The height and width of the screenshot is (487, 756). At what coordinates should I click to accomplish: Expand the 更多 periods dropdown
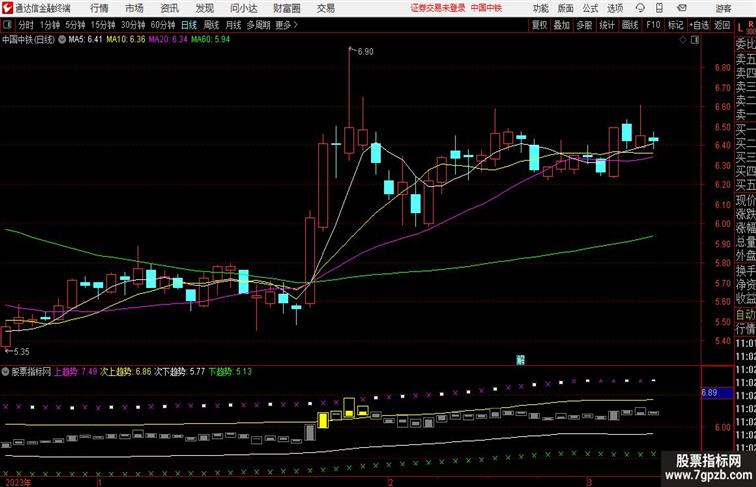point(286,25)
